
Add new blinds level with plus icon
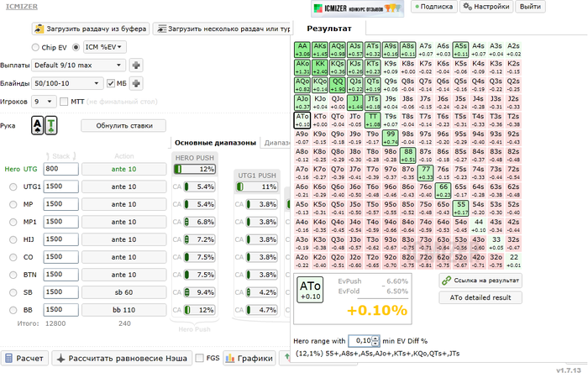coord(136,83)
